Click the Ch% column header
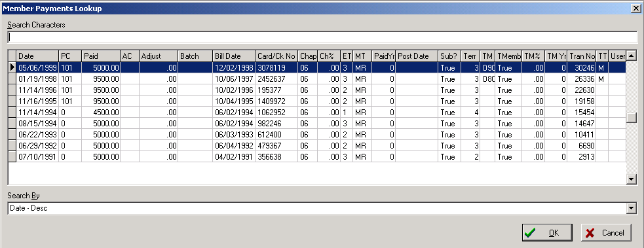The height and width of the screenshot is (248, 644). tap(329, 56)
